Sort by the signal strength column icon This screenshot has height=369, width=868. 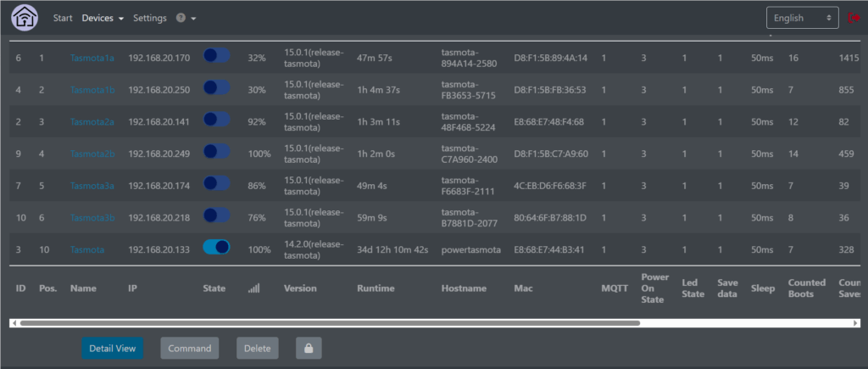254,288
